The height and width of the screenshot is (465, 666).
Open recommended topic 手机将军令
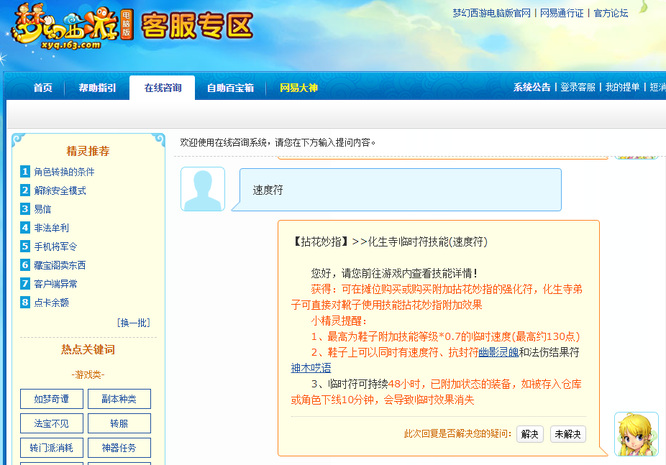coord(56,246)
